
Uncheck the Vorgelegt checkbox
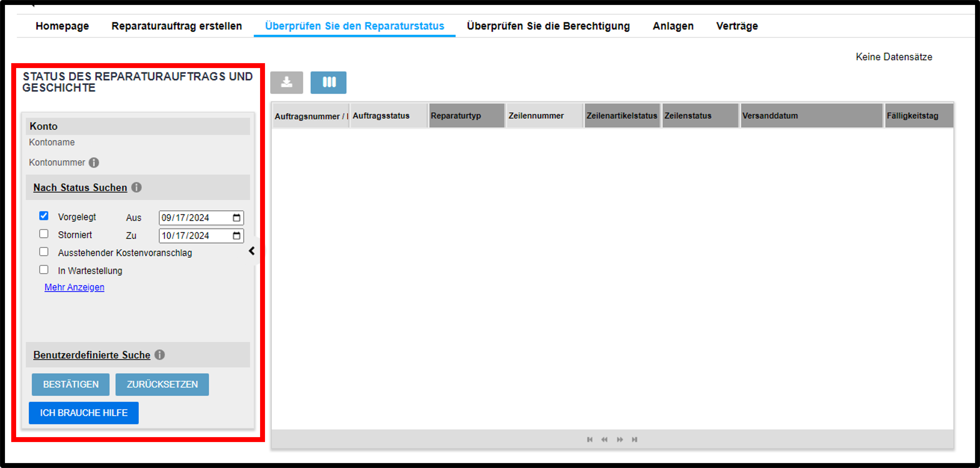(44, 216)
